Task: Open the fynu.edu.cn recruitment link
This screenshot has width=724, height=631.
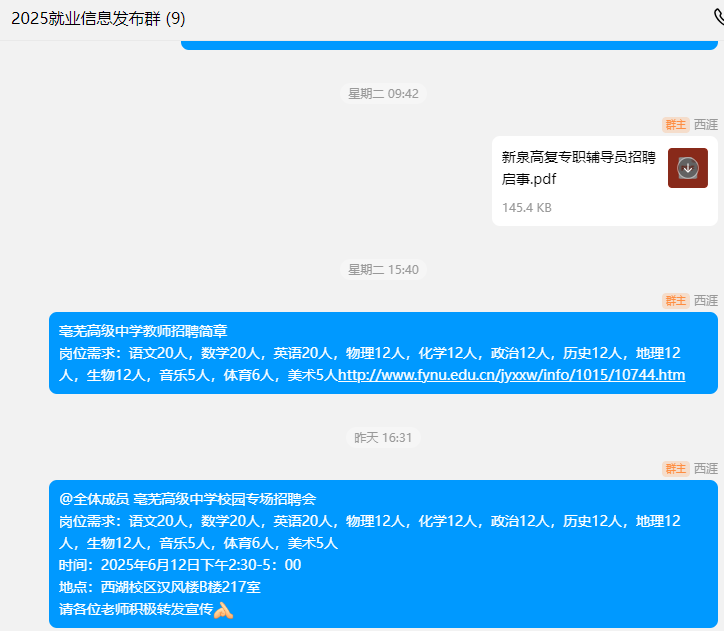Action: pos(511,375)
